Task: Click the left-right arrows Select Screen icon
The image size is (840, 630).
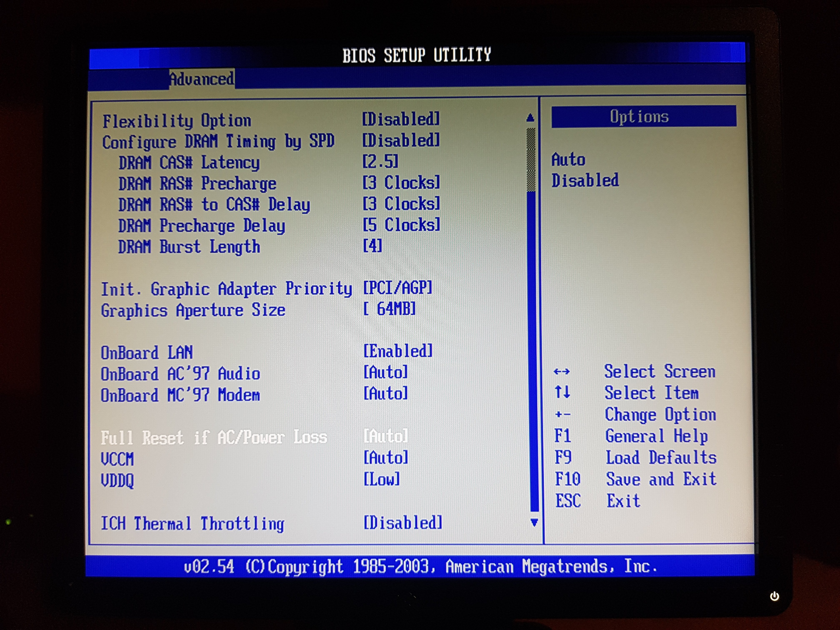Action: pyautogui.click(x=561, y=371)
